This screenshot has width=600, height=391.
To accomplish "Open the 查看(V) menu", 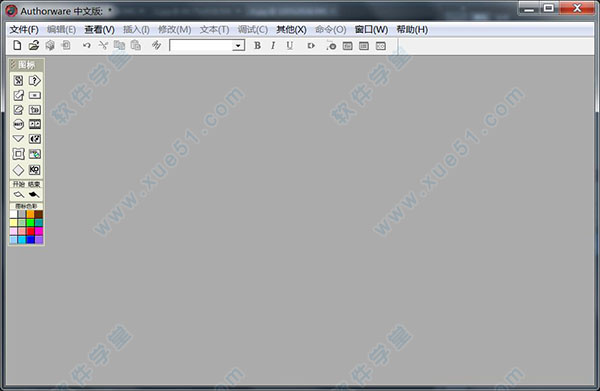I will tap(99, 29).
